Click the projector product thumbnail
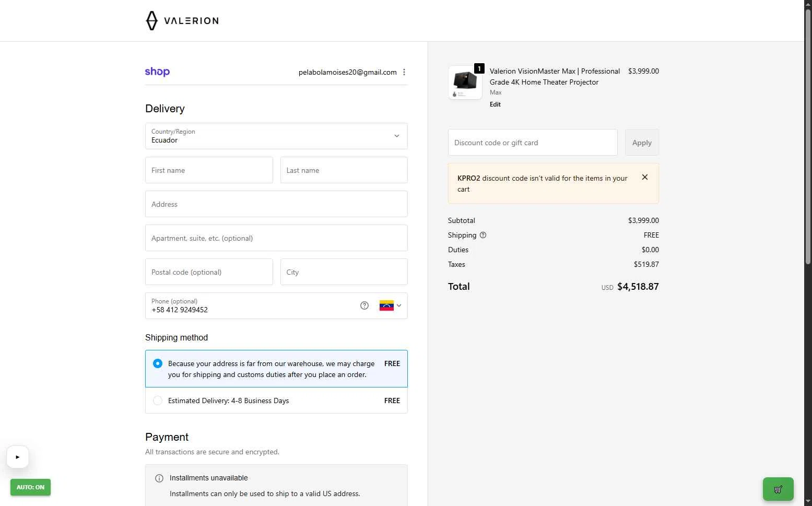 465,83
